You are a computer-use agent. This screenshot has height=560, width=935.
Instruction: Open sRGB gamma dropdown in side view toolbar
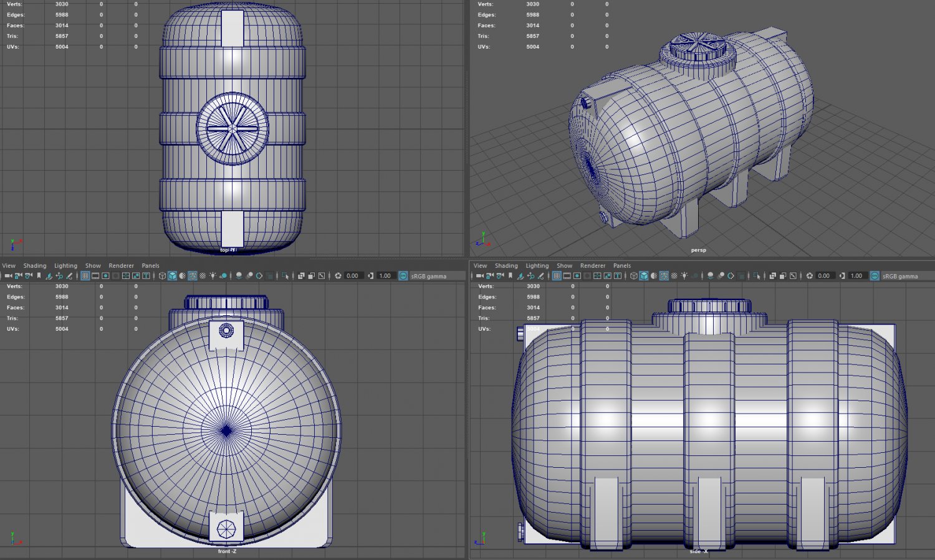900,276
